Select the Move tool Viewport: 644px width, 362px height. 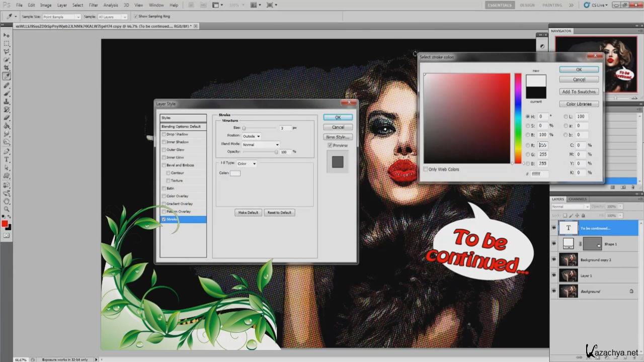7,35
